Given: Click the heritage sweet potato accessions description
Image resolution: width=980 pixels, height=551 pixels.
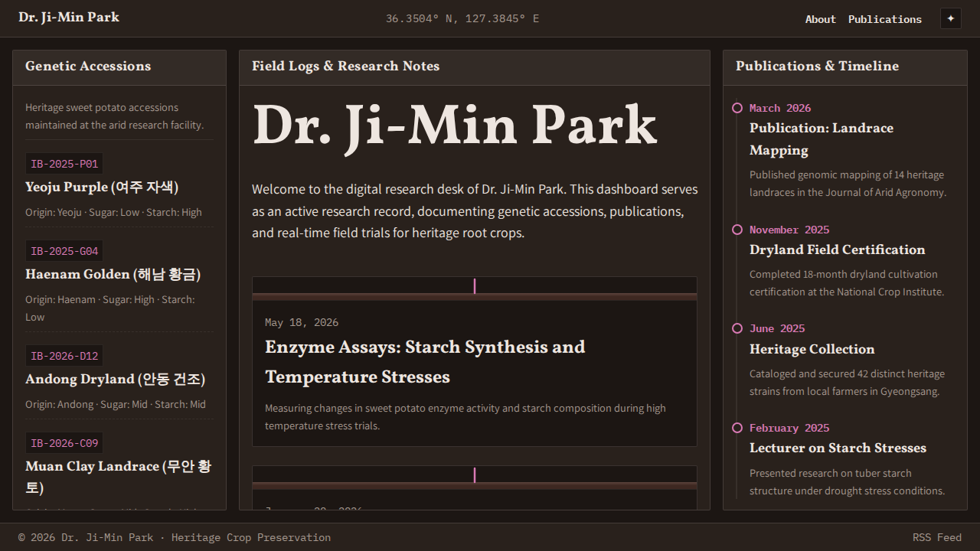Looking at the screenshot, I should (115, 116).
